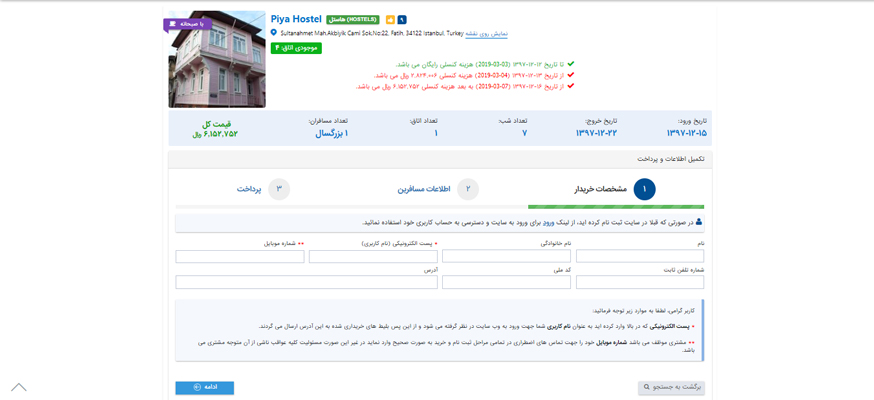Focus the email (username) input field

click(x=372, y=257)
